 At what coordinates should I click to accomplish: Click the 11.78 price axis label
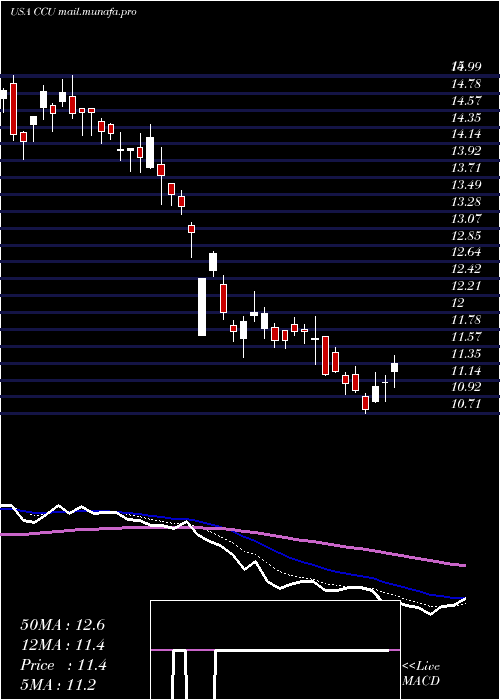tap(466, 320)
